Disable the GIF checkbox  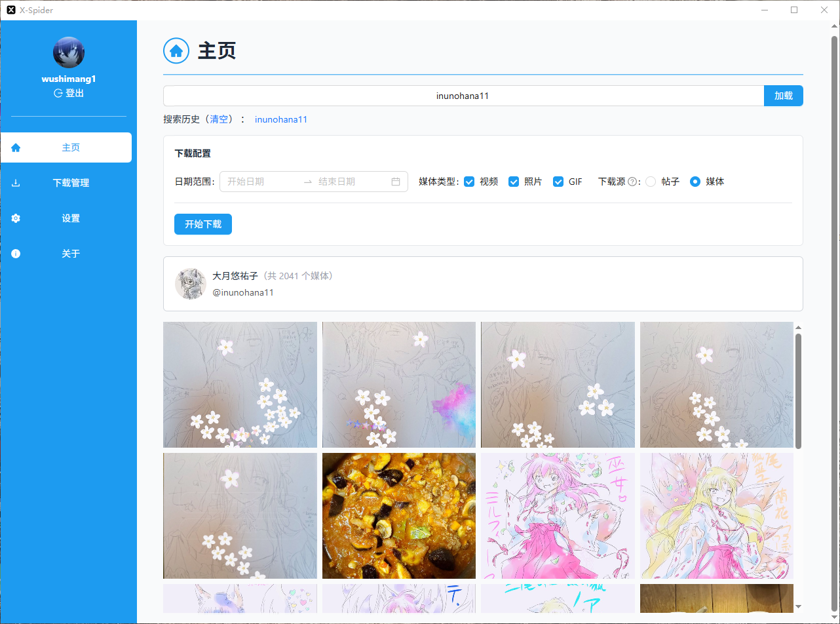(x=558, y=182)
